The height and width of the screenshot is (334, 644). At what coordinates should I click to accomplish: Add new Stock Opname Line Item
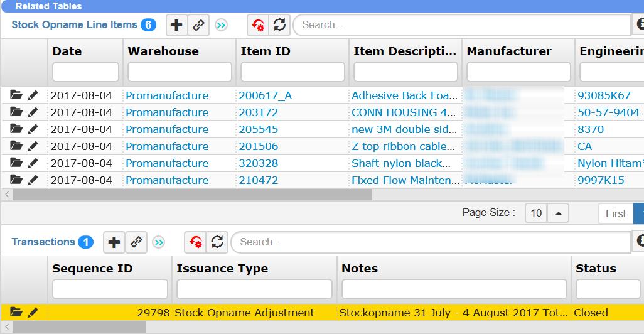point(177,25)
